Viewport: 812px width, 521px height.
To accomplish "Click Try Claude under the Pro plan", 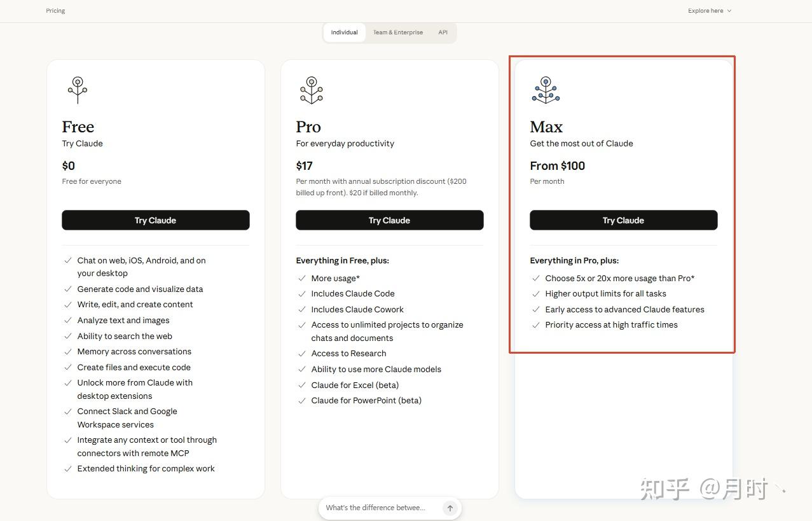I will 389,220.
